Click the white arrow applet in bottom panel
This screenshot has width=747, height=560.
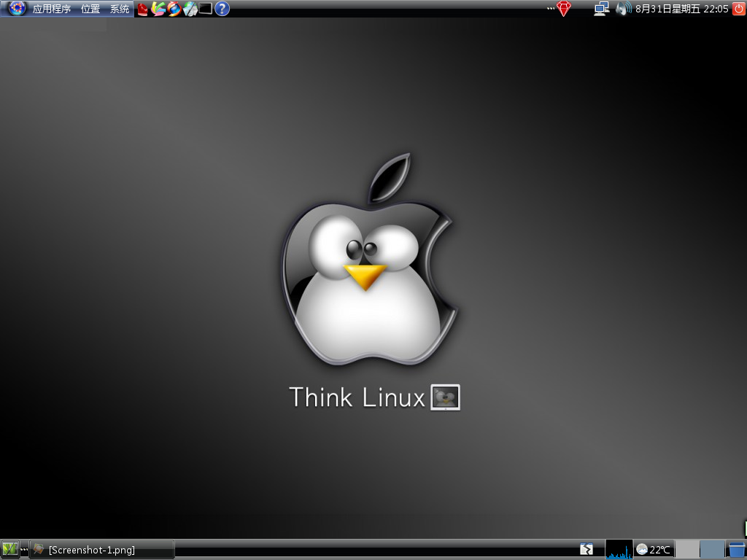click(587, 550)
